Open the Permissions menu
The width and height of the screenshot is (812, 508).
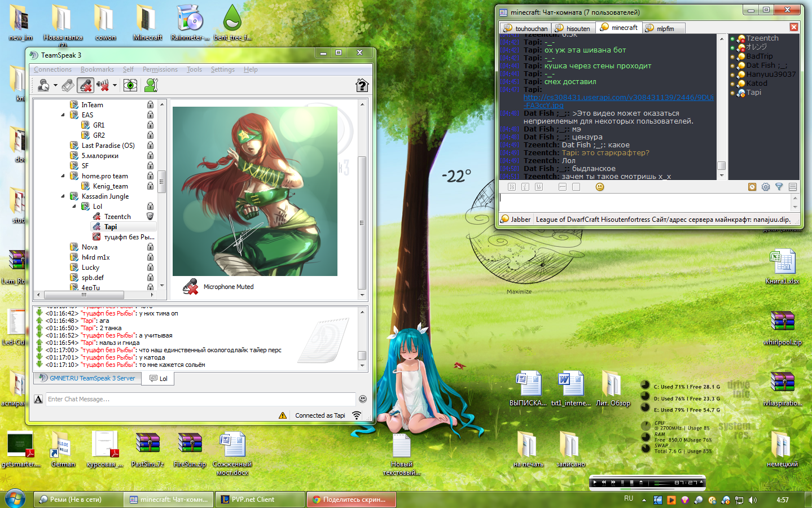160,69
